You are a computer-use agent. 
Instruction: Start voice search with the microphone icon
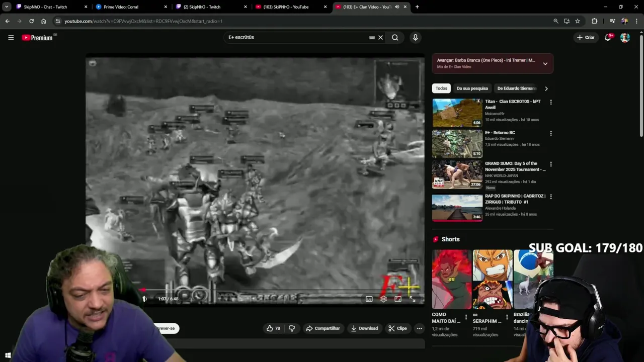pyautogui.click(x=415, y=37)
